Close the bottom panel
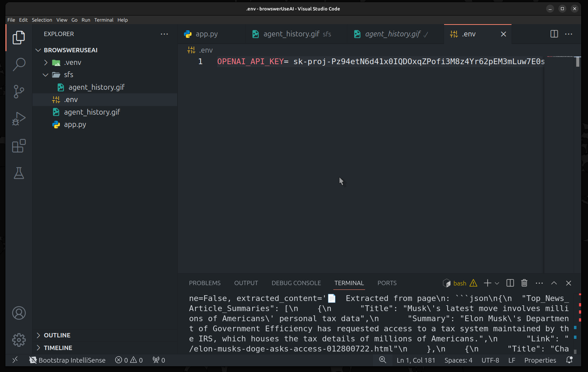The image size is (588, 372). point(569,283)
